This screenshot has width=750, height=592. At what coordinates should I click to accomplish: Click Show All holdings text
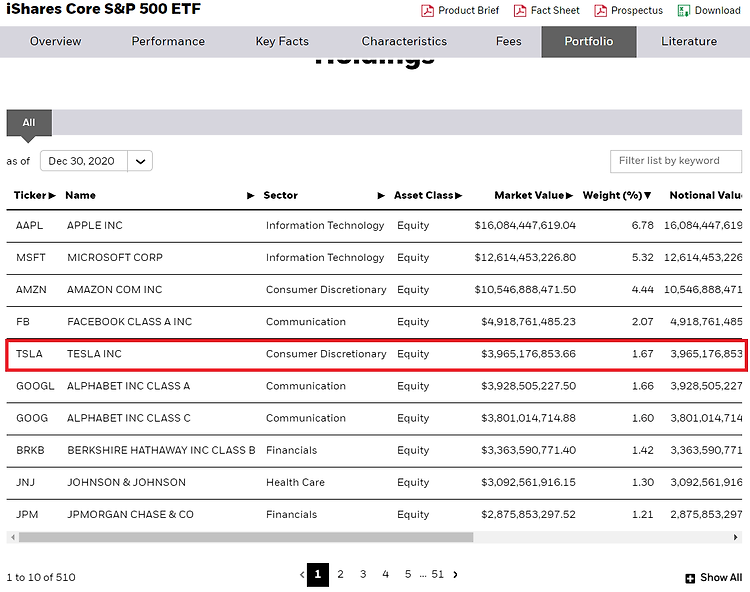tap(721, 578)
